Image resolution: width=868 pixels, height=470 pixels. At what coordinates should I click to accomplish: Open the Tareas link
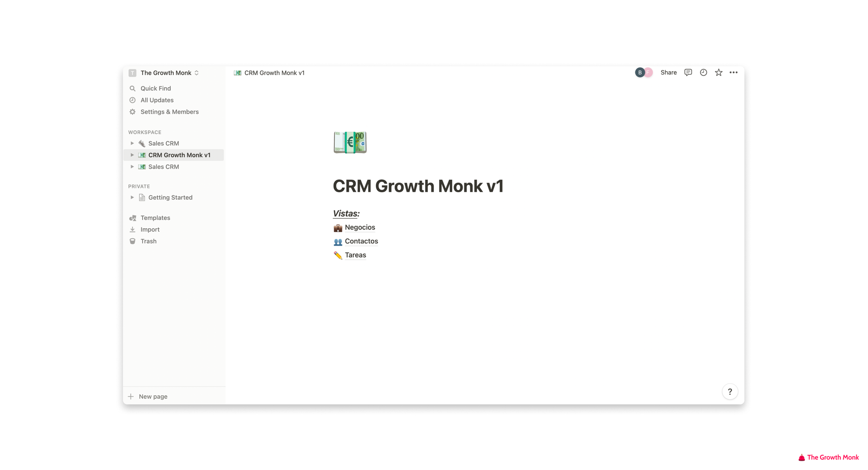pos(355,255)
